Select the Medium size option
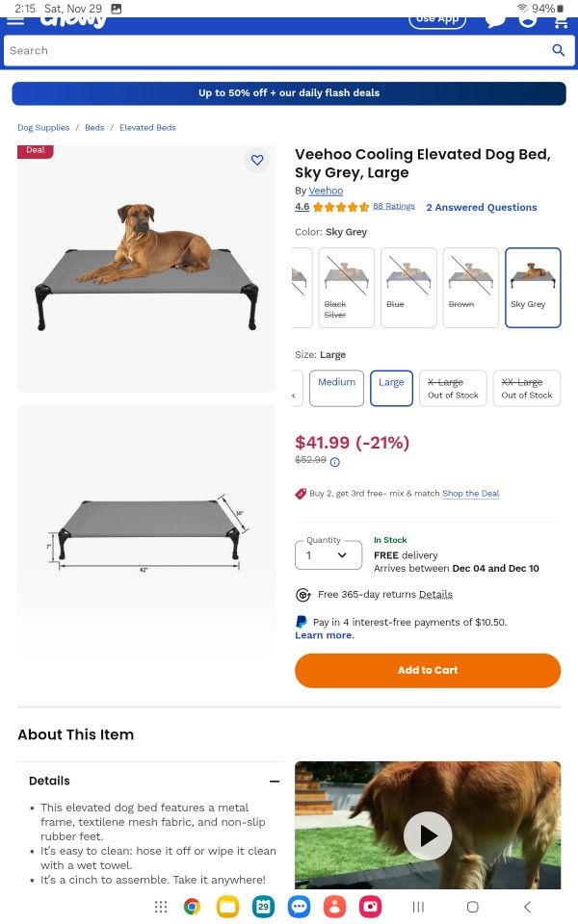578x924 pixels. click(x=336, y=388)
